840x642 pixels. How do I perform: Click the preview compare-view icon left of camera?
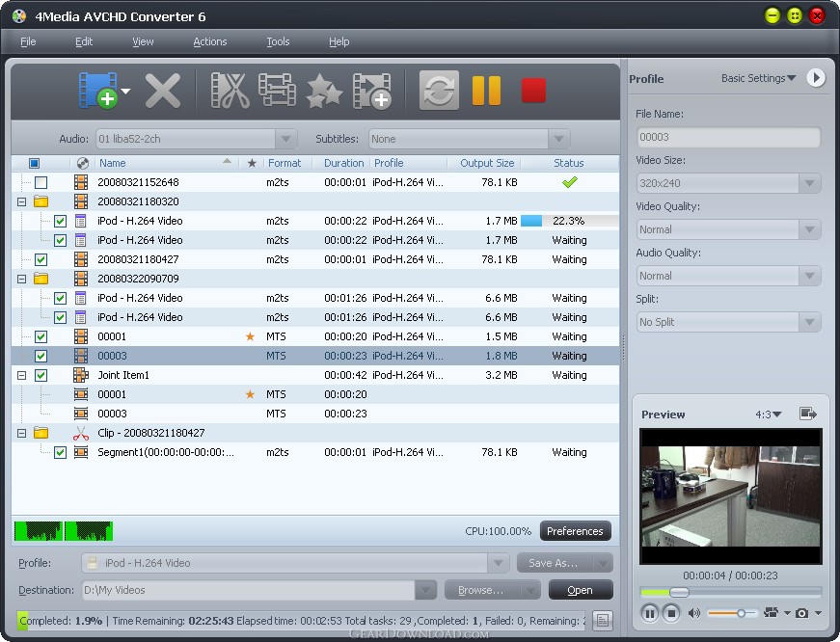771,612
